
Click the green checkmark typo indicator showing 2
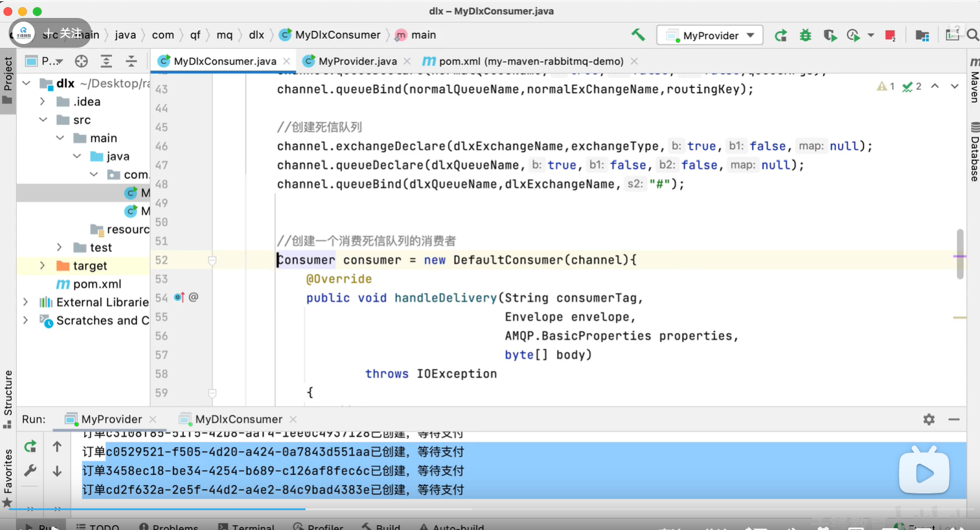tap(912, 87)
